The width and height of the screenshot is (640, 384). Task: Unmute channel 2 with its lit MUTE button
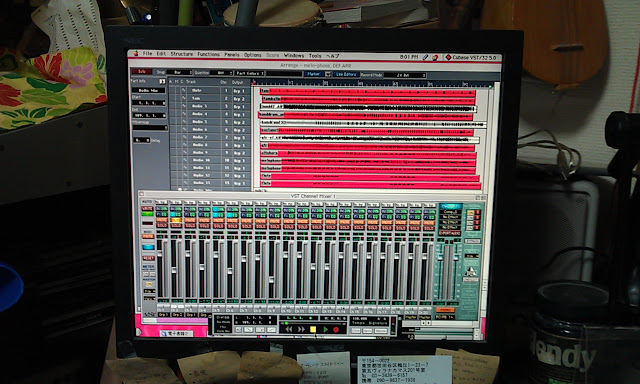pos(176,220)
